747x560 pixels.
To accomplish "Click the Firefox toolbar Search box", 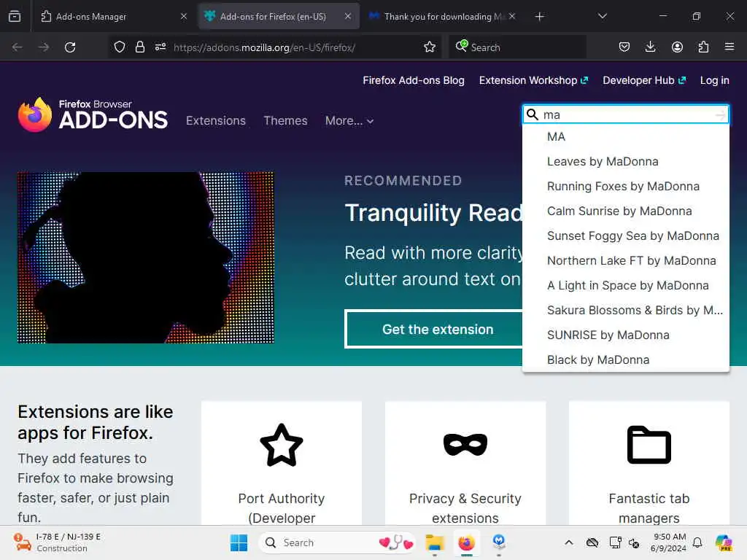I will click(518, 47).
